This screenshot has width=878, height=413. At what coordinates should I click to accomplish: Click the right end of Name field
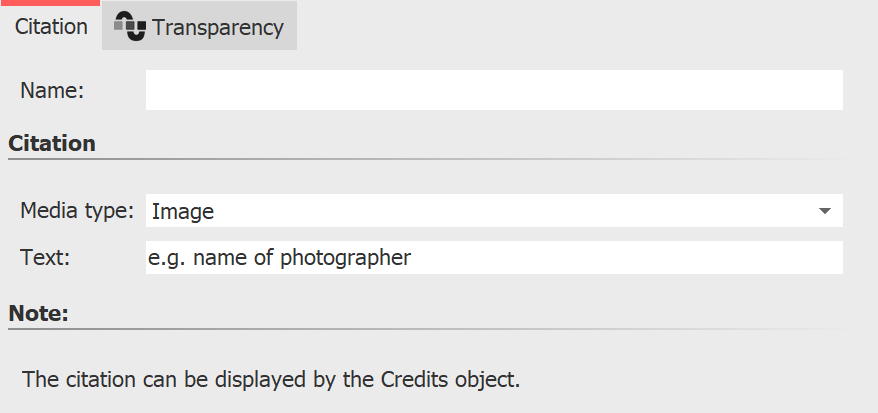830,90
